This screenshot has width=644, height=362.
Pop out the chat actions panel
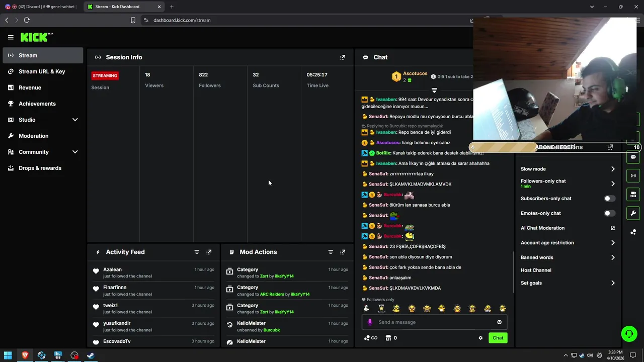[x=610, y=147]
